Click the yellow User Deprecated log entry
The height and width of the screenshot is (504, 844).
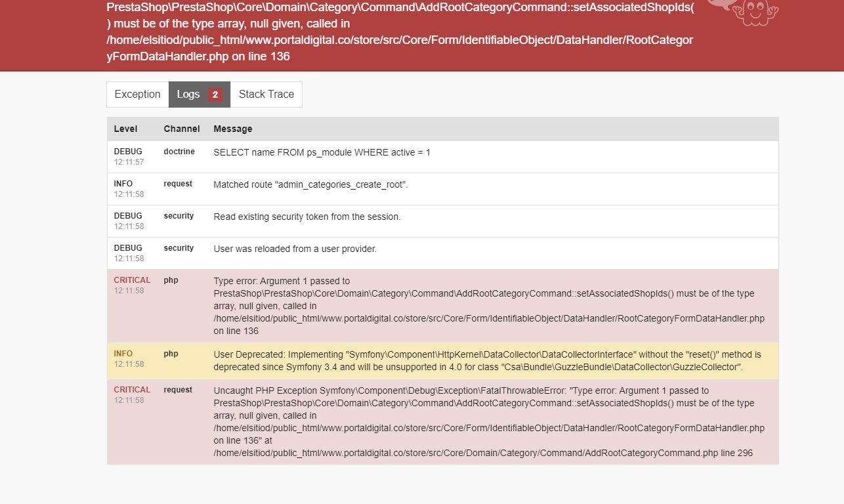coord(442,361)
